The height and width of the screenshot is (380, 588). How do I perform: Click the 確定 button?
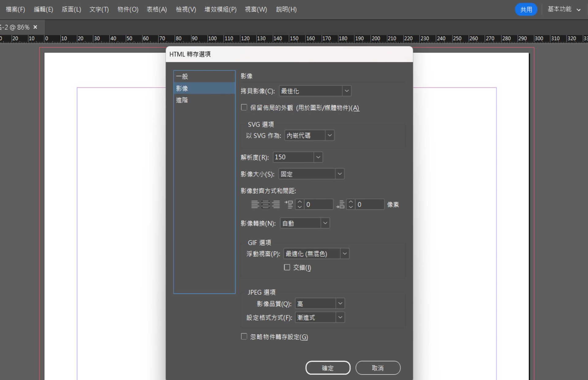[x=328, y=368]
